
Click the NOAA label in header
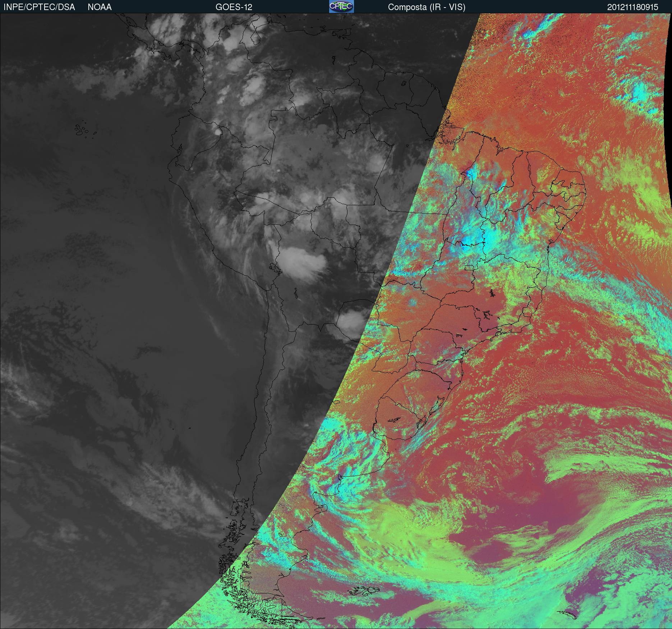pyautogui.click(x=100, y=7)
